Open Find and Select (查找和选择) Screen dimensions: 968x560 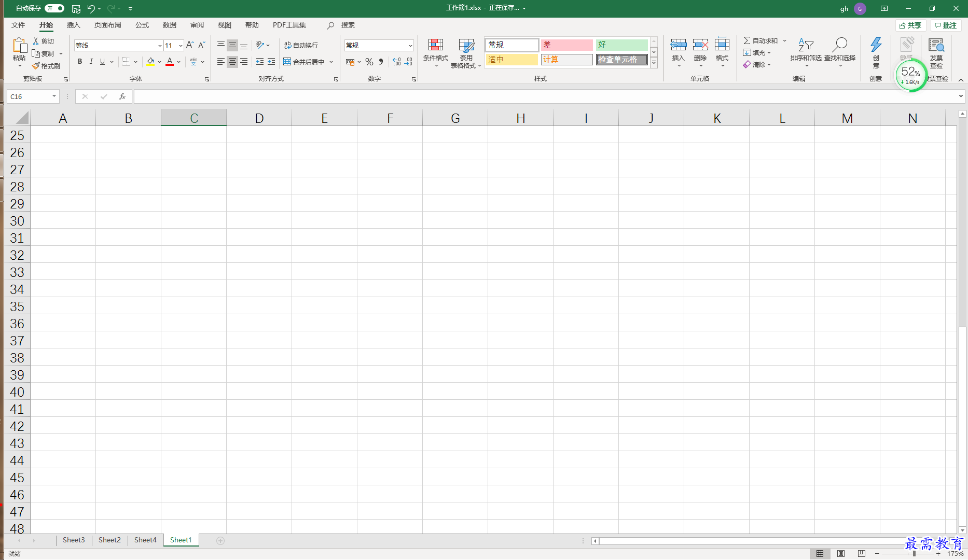pyautogui.click(x=840, y=52)
